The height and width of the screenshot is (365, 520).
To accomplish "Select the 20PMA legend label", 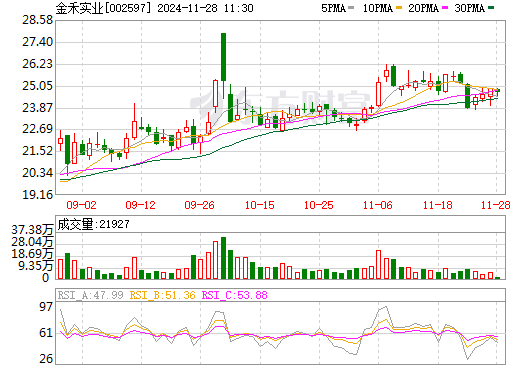I will click(x=423, y=8).
